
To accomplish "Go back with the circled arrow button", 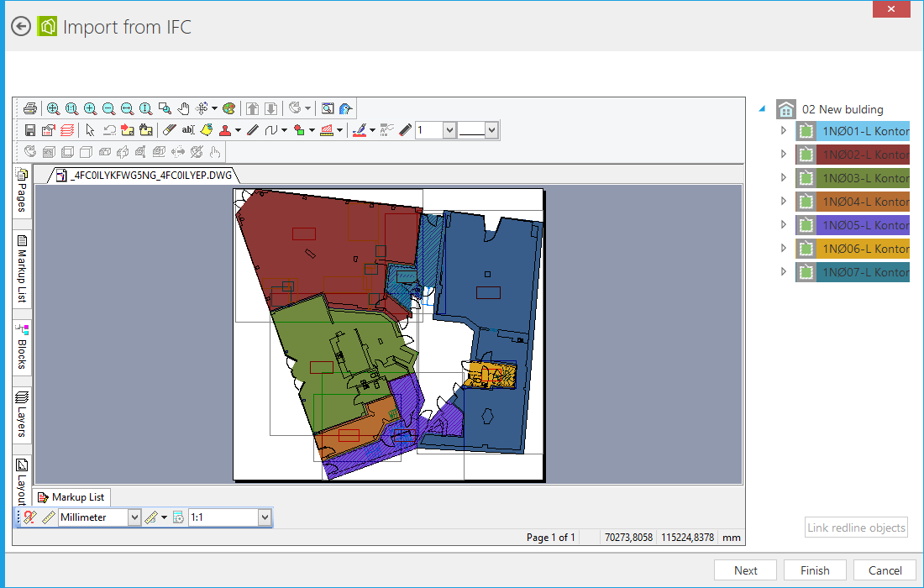I will click(x=21, y=27).
